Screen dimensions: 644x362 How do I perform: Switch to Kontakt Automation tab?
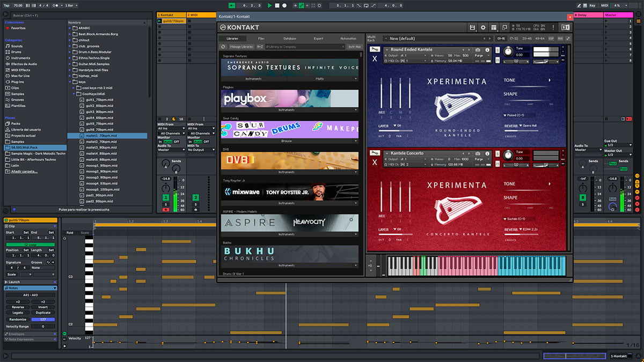click(348, 39)
